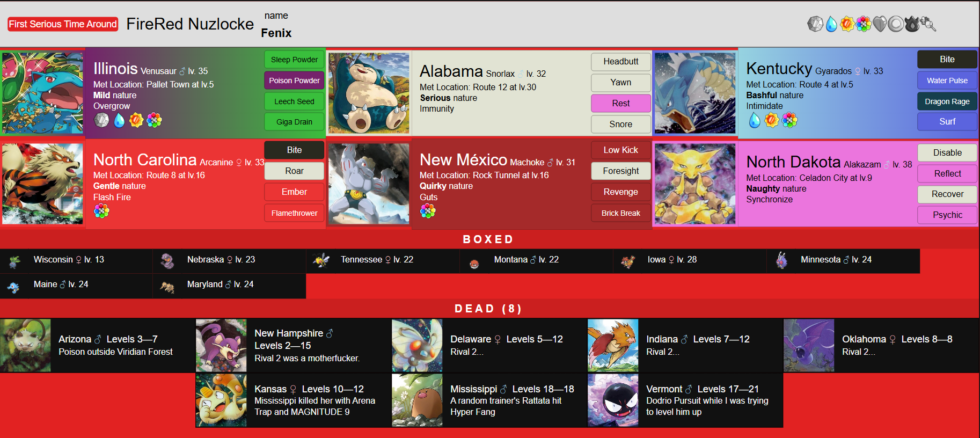Click dead Arizona's Mankey portrait
The width and height of the screenshot is (980, 438).
point(25,346)
